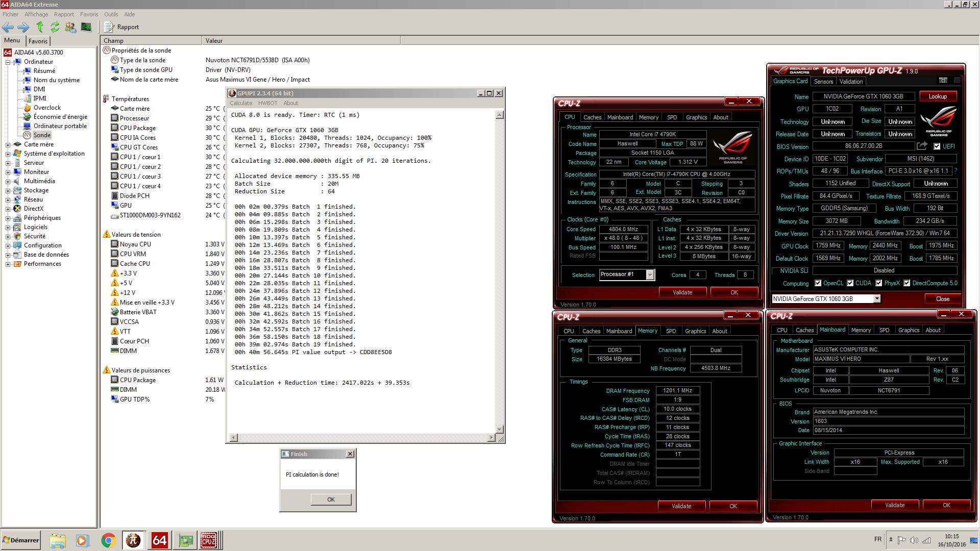The image size is (980, 551).
Task: Click the Show desktop button
Action: coord(973,540)
